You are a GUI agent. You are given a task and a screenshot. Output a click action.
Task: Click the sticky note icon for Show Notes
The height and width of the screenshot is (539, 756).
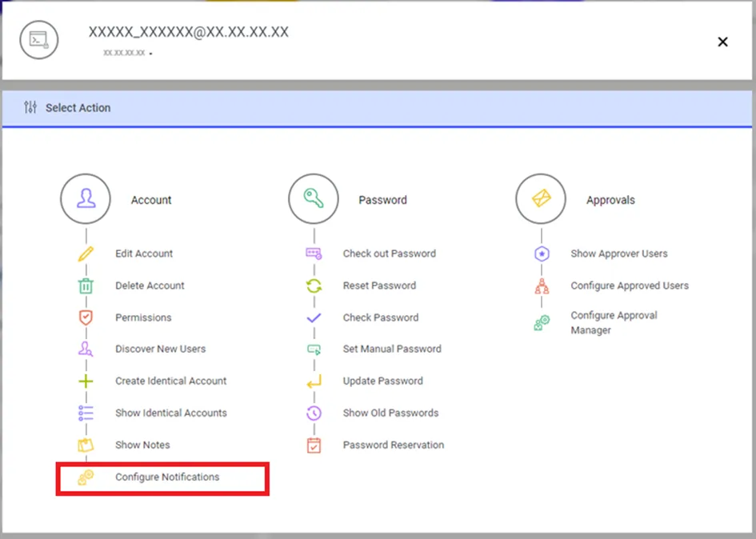click(86, 445)
